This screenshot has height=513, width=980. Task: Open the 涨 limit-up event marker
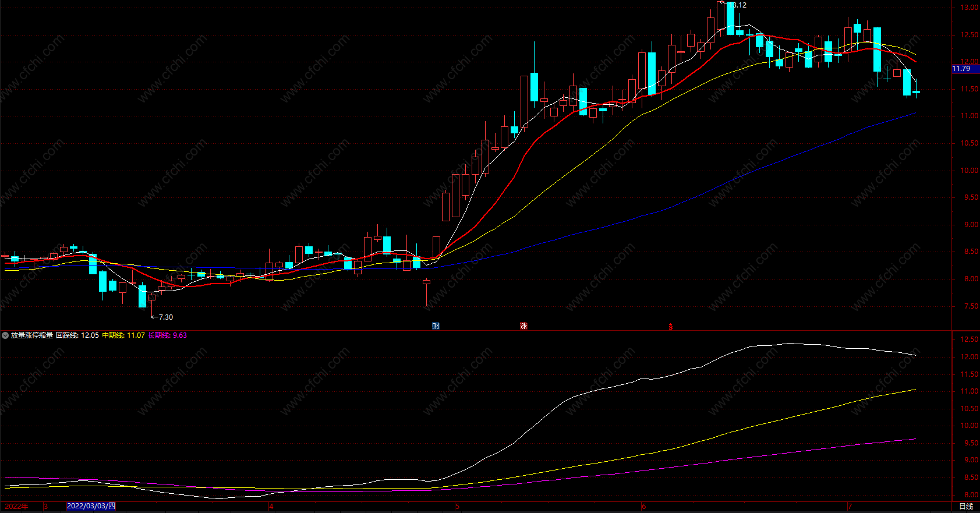523,326
